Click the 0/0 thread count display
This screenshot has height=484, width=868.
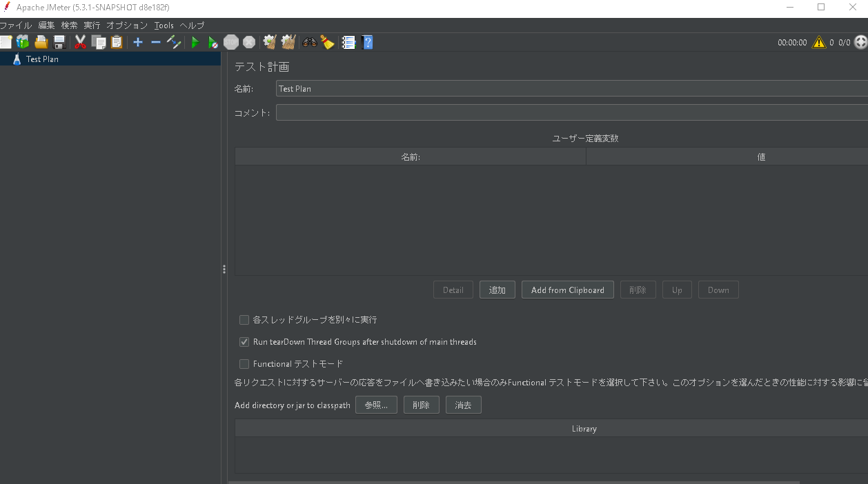pyautogui.click(x=844, y=42)
